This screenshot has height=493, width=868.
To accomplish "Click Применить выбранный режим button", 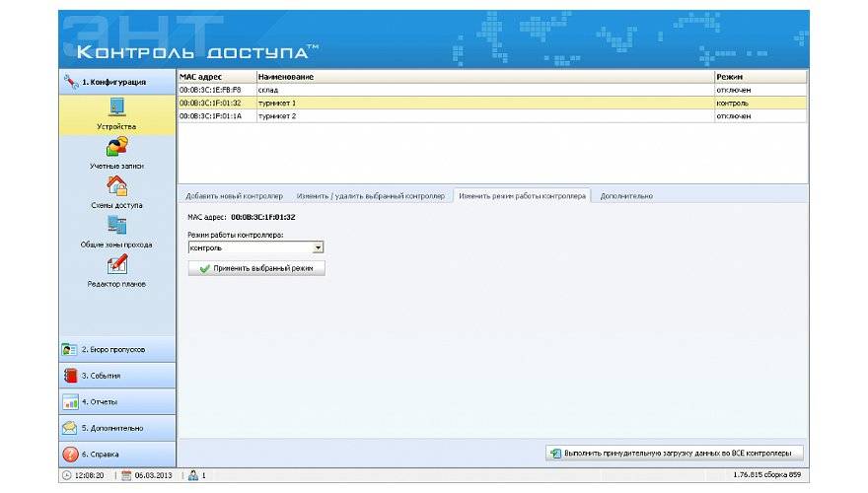I will coord(256,268).
